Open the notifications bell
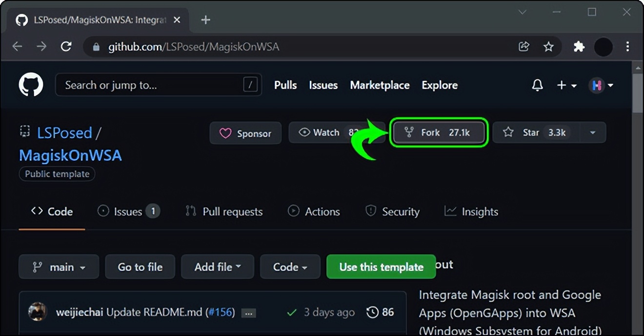The image size is (644, 336). click(537, 85)
